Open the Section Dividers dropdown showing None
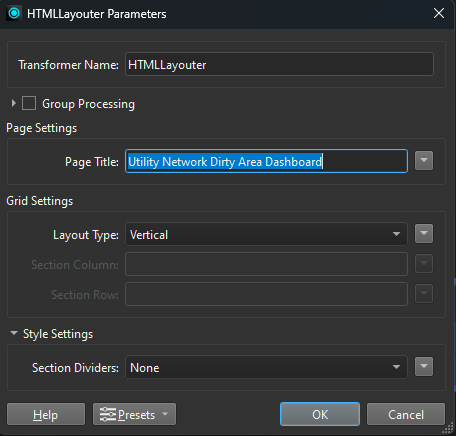The height and width of the screenshot is (436, 456). tap(266, 367)
